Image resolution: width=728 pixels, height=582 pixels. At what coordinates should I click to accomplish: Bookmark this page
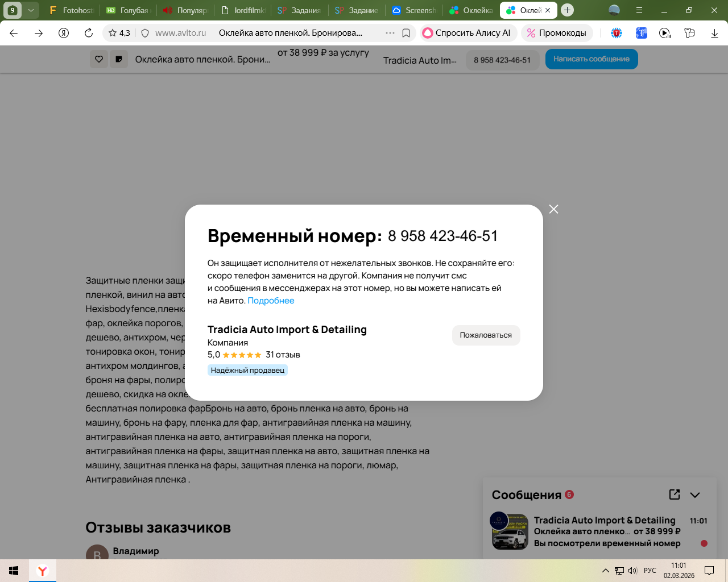406,33
